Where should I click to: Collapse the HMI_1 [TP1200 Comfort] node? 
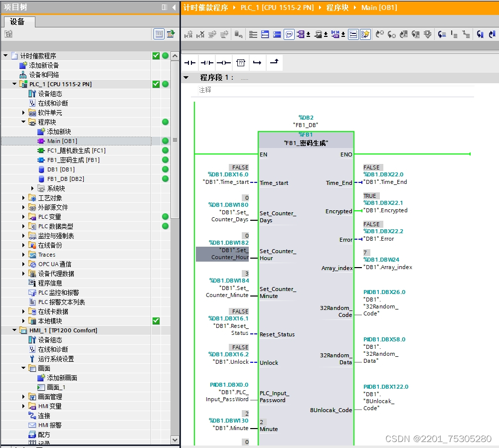(14, 330)
